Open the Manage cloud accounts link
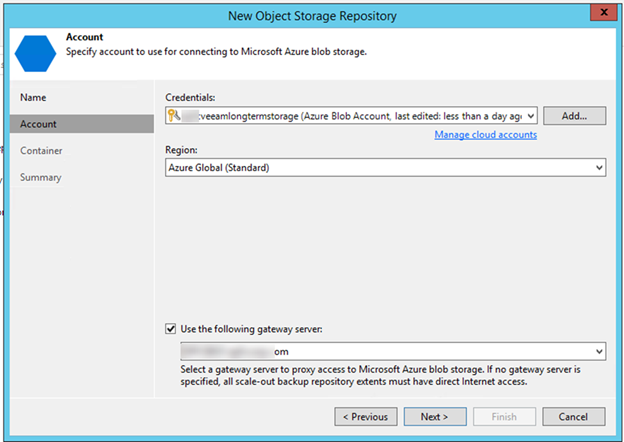Viewport: 624px width, 442px height. coord(485,135)
